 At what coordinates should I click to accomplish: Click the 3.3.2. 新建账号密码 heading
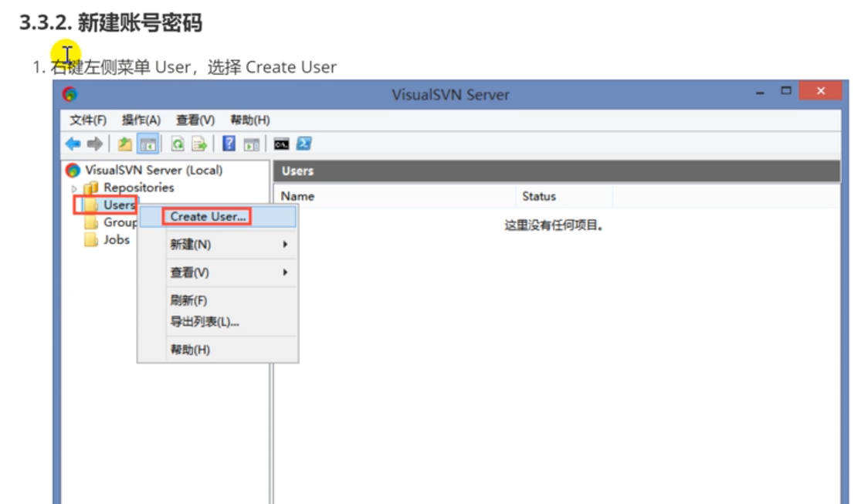coord(110,22)
